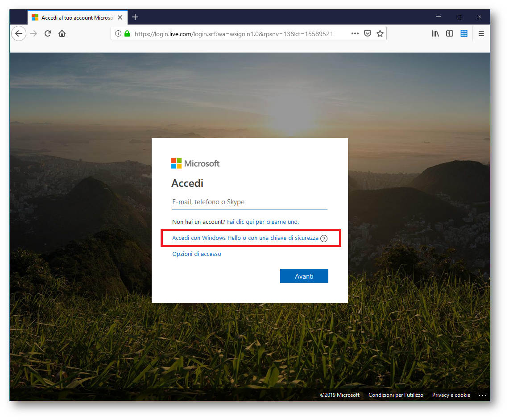509x420 pixels.
Task: Open Opzioni di accesso link
Action: click(x=197, y=254)
